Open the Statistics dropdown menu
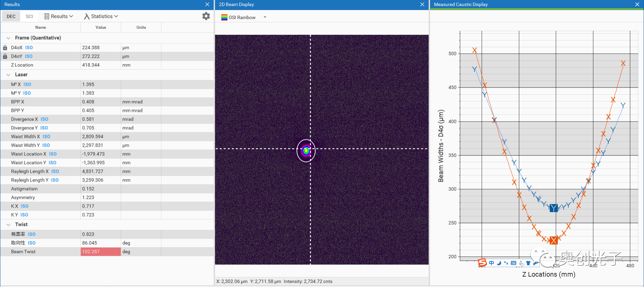644x287 pixels. (101, 16)
